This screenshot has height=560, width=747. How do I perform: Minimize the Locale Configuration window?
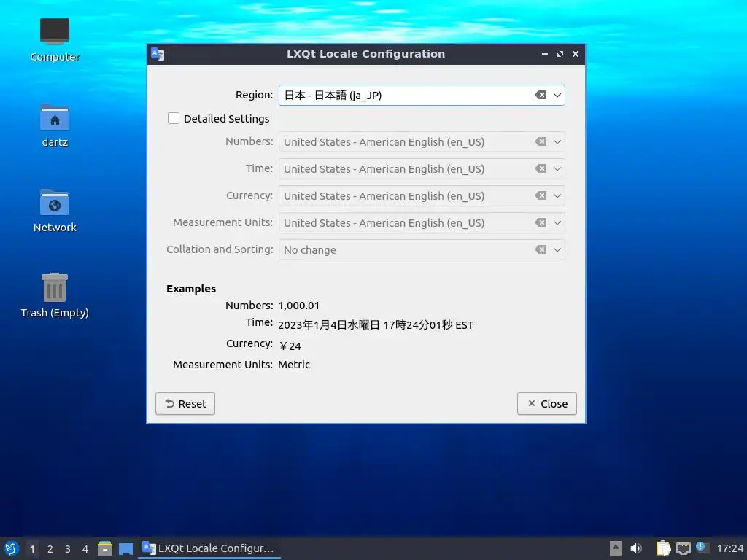544,54
